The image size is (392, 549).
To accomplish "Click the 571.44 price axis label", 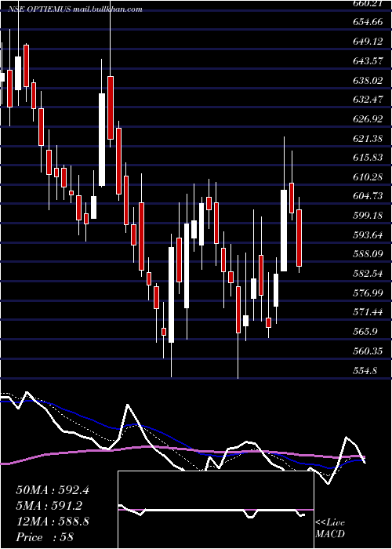I will [368, 313].
